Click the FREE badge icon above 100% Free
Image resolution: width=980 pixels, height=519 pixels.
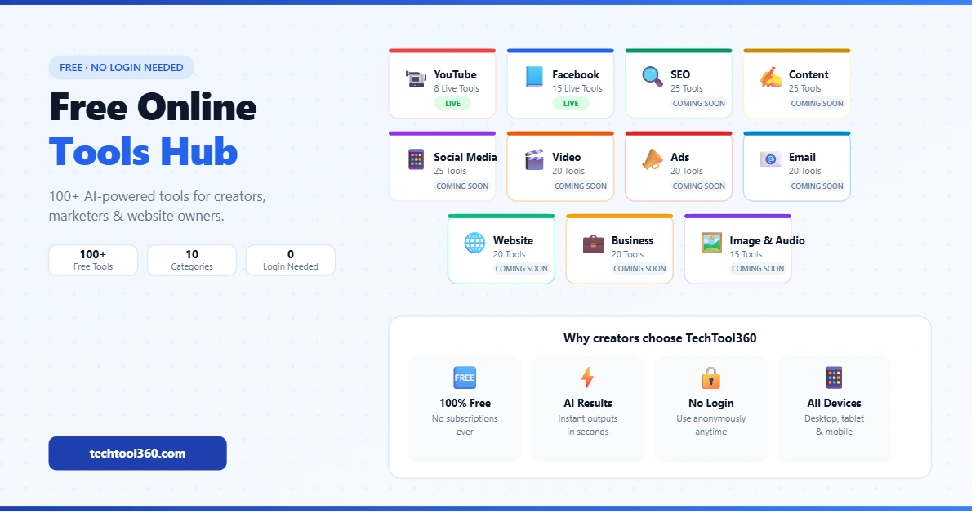(465, 378)
